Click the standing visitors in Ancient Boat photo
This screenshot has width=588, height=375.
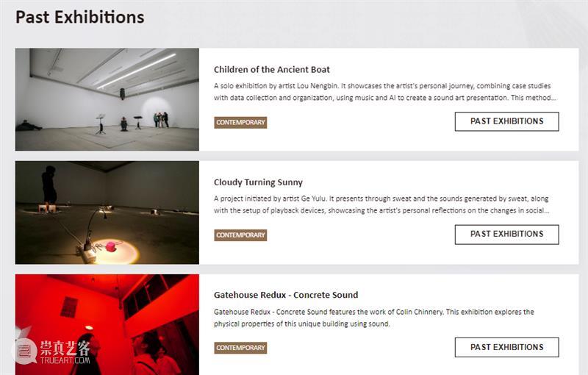[161, 119]
